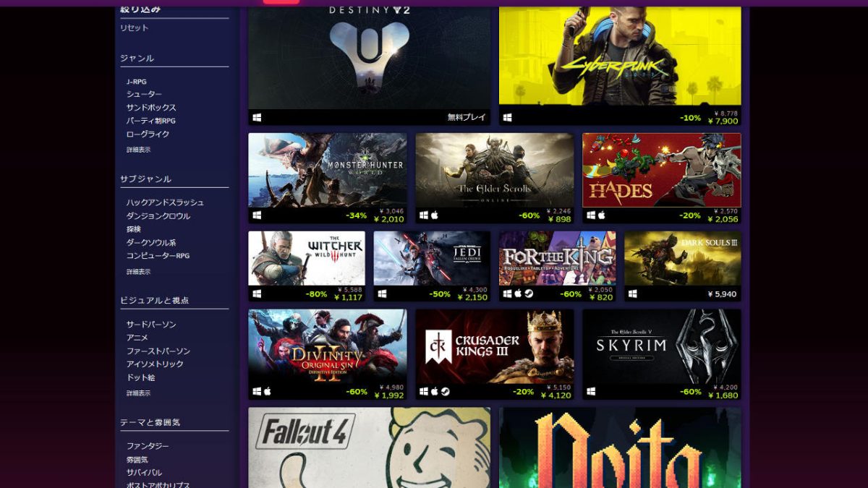Open the Crusader Kings III thumbnail
Image resolution: width=868 pixels, height=488 pixels.
[x=495, y=346]
